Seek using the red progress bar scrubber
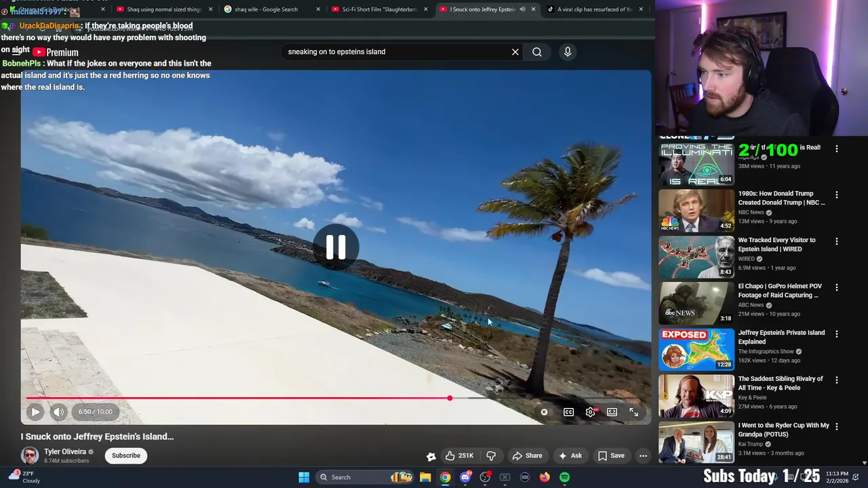 [450, 398]
